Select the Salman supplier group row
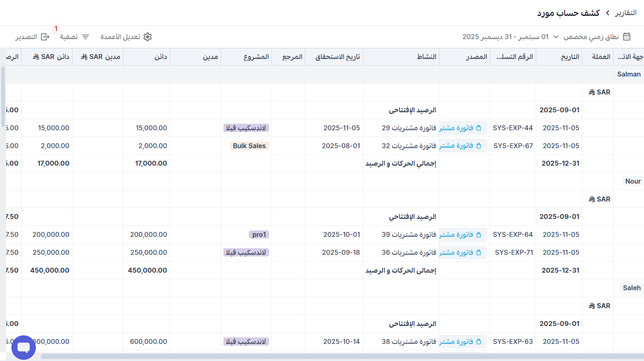 click(325, 74)
